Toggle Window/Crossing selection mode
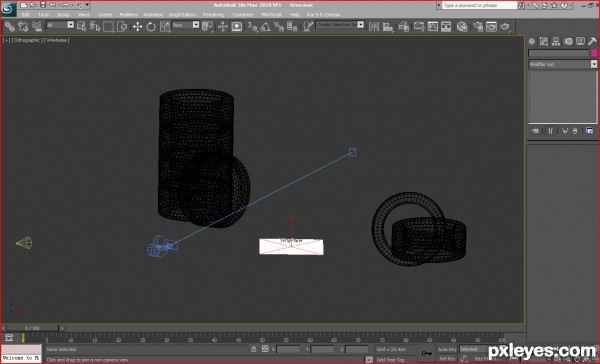The image size is (600, 364). [x=122, y=26]
